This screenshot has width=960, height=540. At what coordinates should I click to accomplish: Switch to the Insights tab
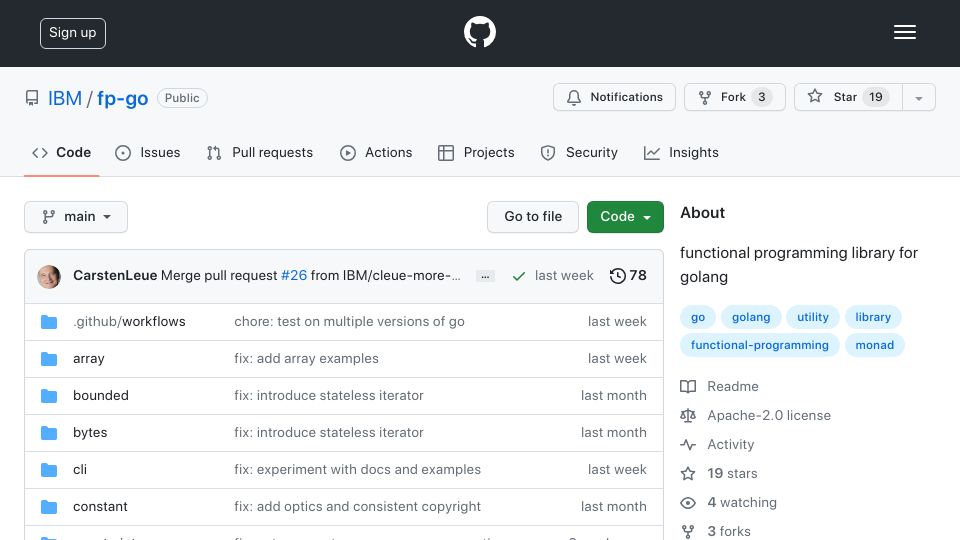point(681,152)
